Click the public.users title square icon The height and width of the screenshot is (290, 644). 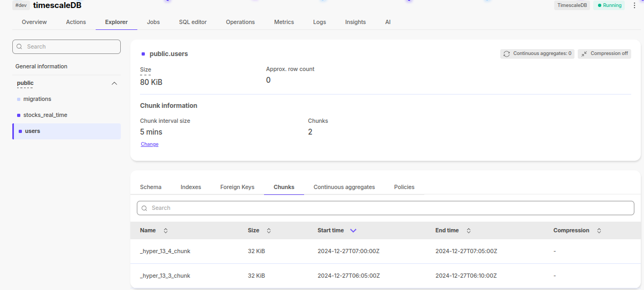tap(143, 54)
